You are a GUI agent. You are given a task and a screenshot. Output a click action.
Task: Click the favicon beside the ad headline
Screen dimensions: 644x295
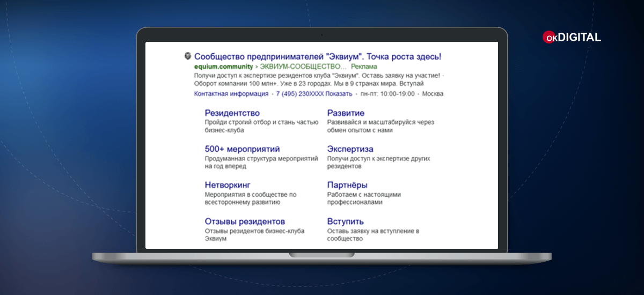pos(188,56)
